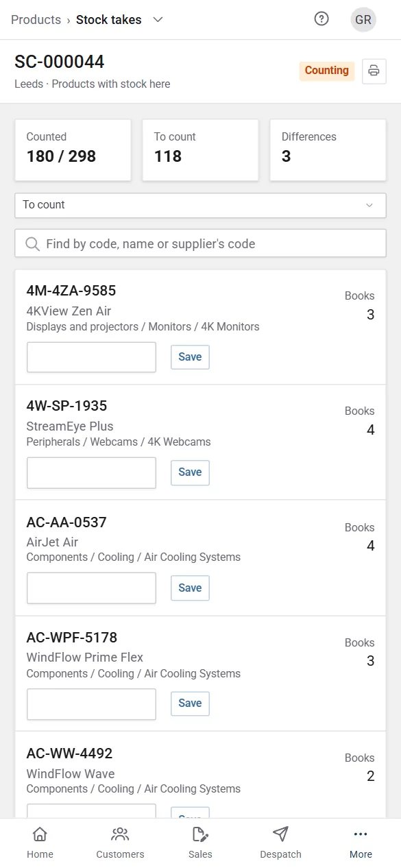The image size is (401, 868).
Task: Click quantity input for StreamEye Plus
Action: (91, 472)
